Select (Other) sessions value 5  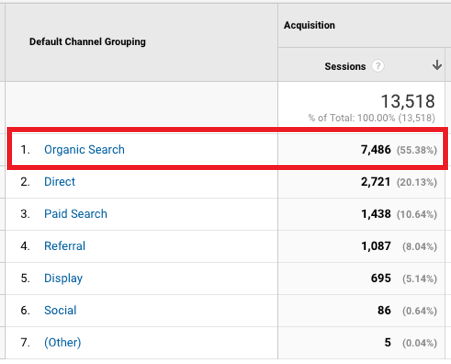coord(388,343)
